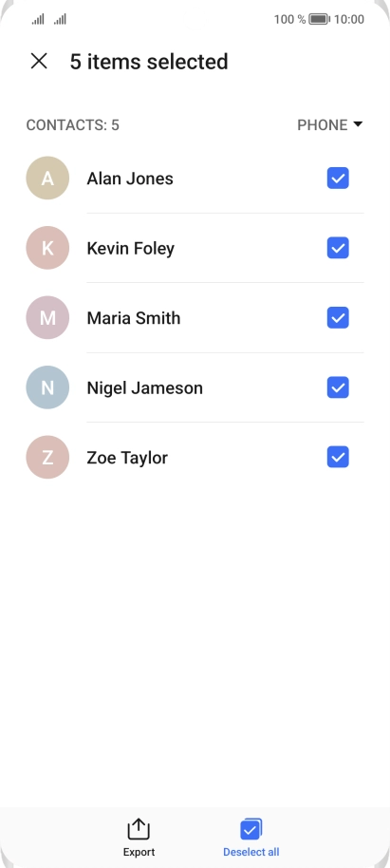The width and height of the screenshot is (390, 868).
Task: Uncheck the Alan Jones checkbox
Action: point(338,179)
